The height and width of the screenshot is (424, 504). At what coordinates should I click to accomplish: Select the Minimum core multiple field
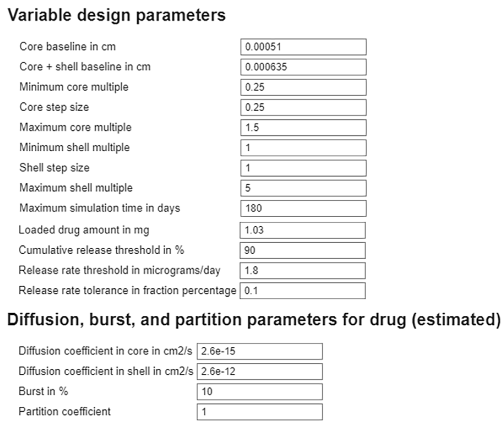[303, 87]
